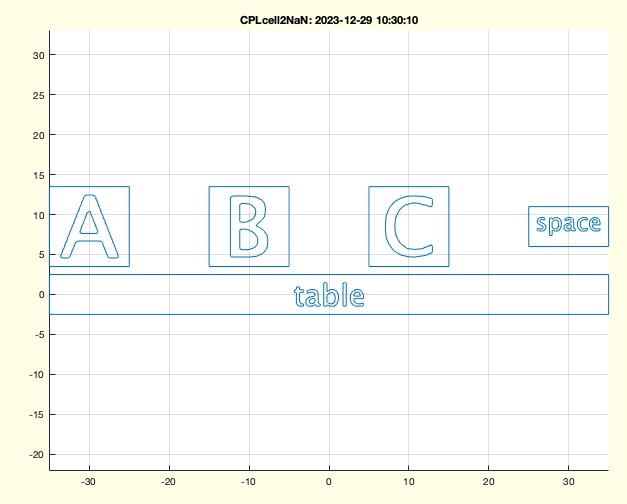Click the word "space" in the small box
Screen dimensions: 627x504
tap(568, 224)
